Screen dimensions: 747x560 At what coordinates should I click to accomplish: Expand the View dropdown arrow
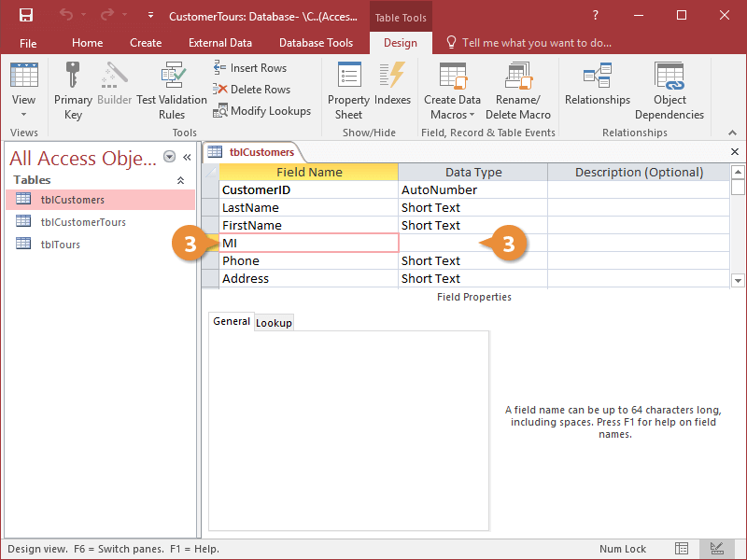[24, 115]
